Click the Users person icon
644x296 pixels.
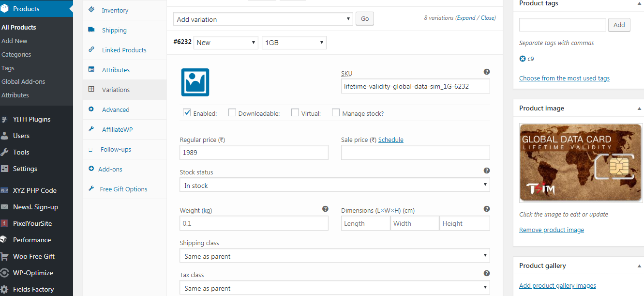click(5, 136)
